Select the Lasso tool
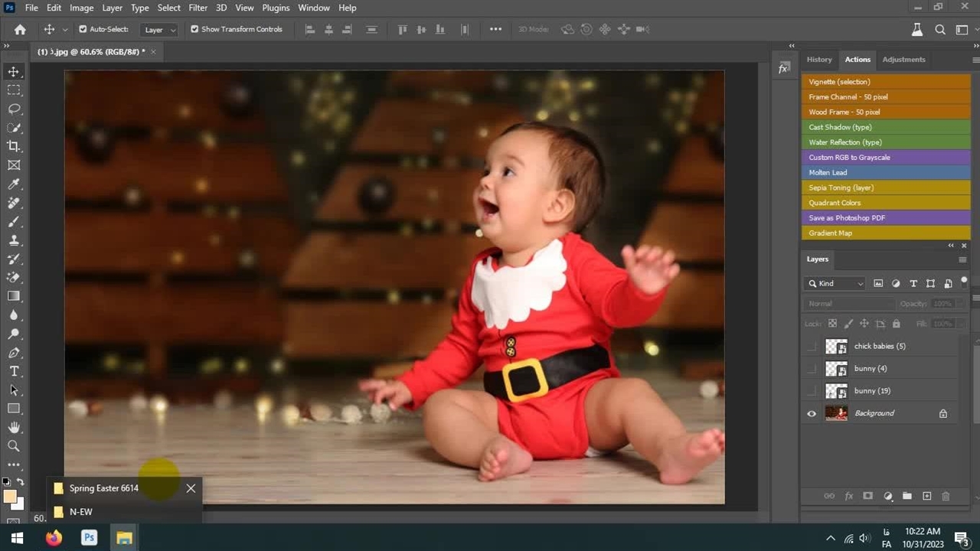The height and width of the screenshot is (551, 980). 14,109
